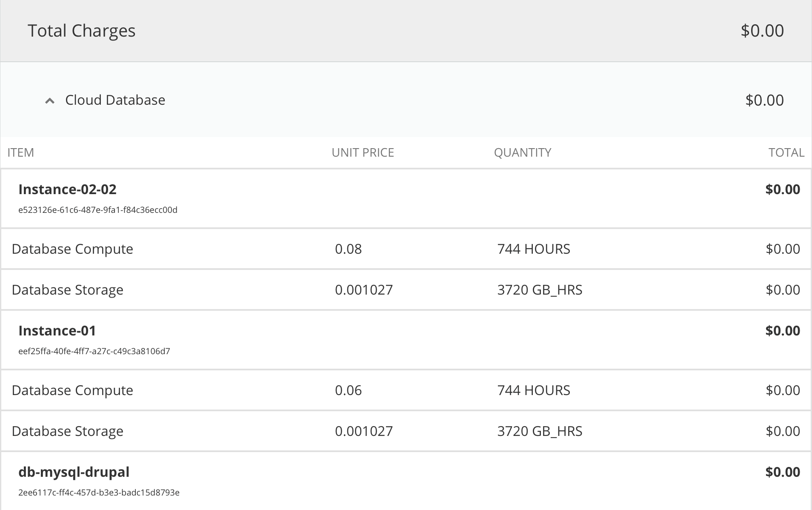Click the $0.00 total beside Cloud Database

tap(765, 100)
